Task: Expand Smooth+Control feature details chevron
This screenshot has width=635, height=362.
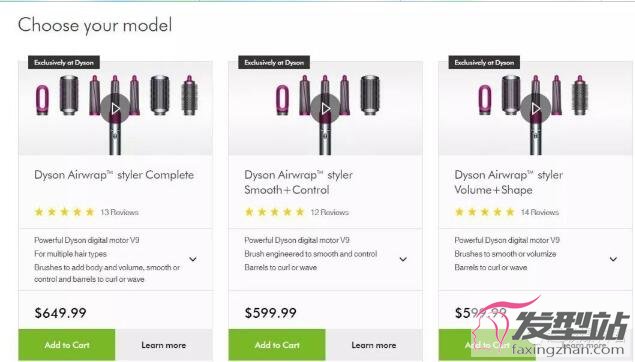Action: [403, 259]
